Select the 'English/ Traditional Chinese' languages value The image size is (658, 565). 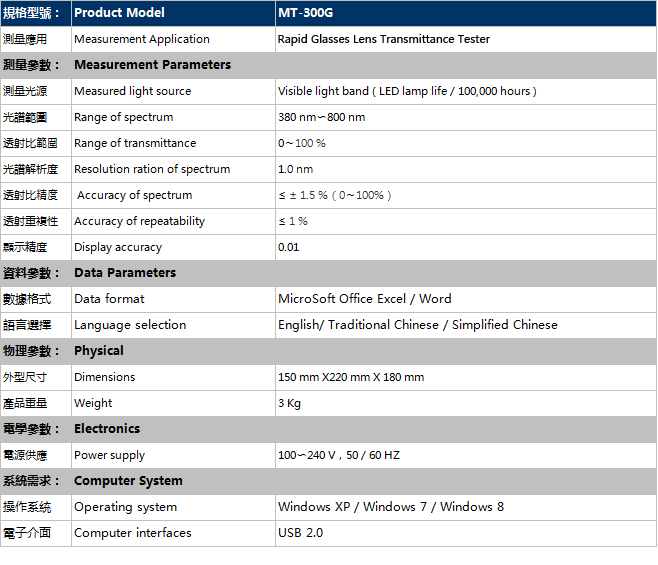[418, 325]
